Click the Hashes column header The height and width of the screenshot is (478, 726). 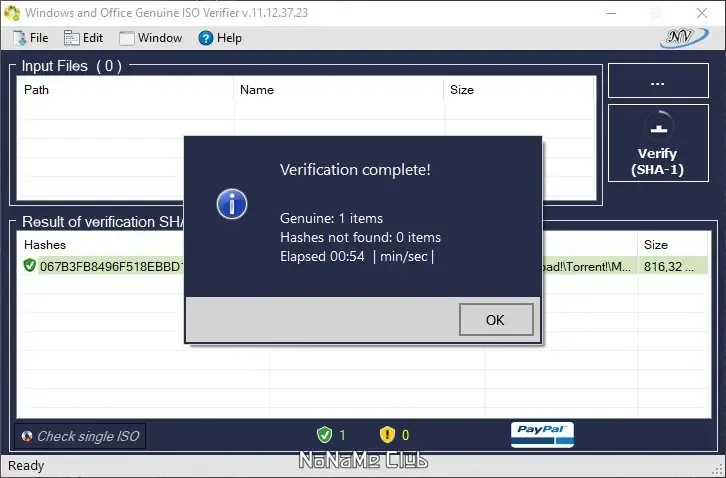point(45,245)
